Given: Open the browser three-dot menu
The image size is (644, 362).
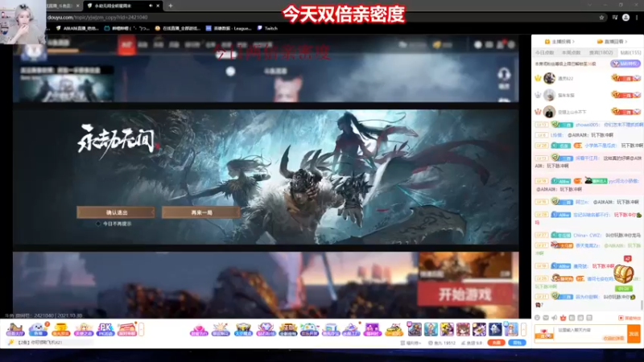Looking at the screenshot, I should click(637, 17).
